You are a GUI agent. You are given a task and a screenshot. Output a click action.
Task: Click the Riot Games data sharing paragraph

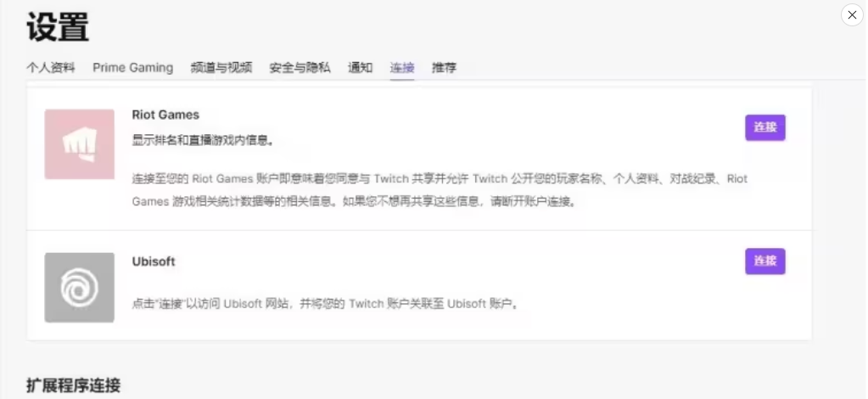pos(440,190)
